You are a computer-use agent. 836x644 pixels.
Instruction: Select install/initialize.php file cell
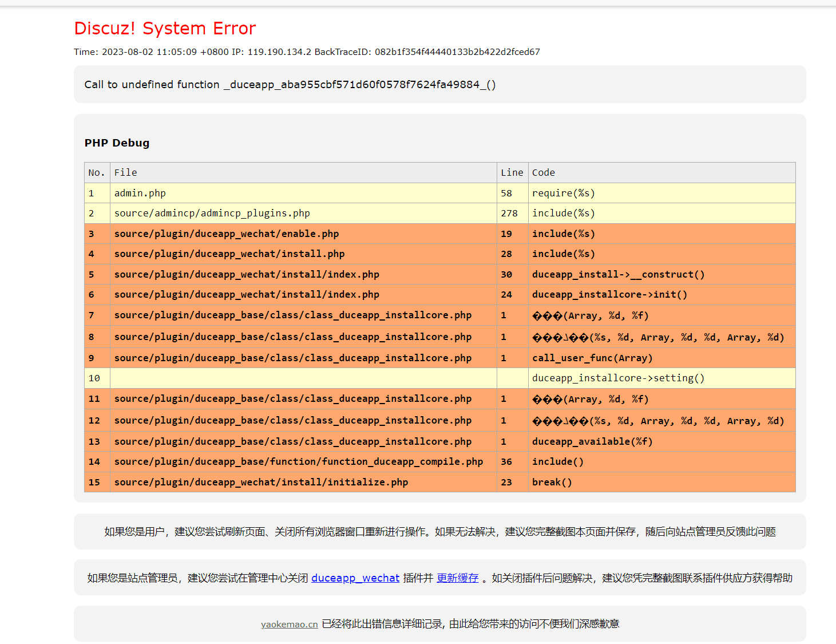(303, 482)
